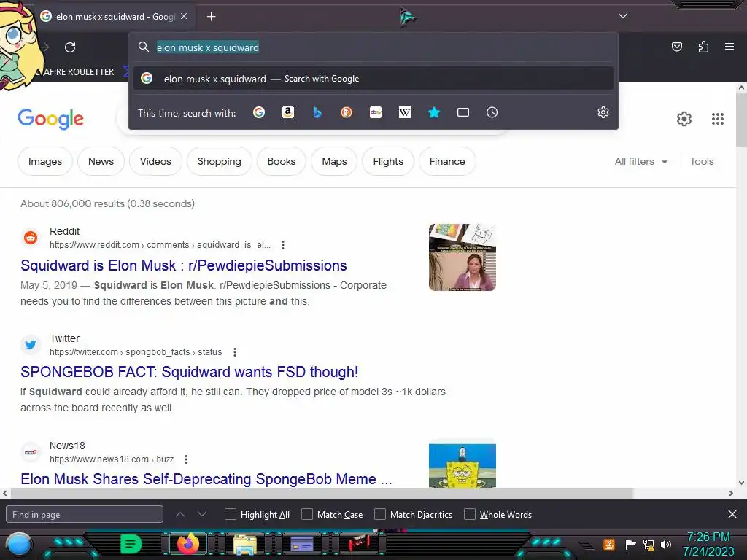747x560 pixels.
Task: Open search settings gear in the URL dropdown
Action: [x=603, y=112]
